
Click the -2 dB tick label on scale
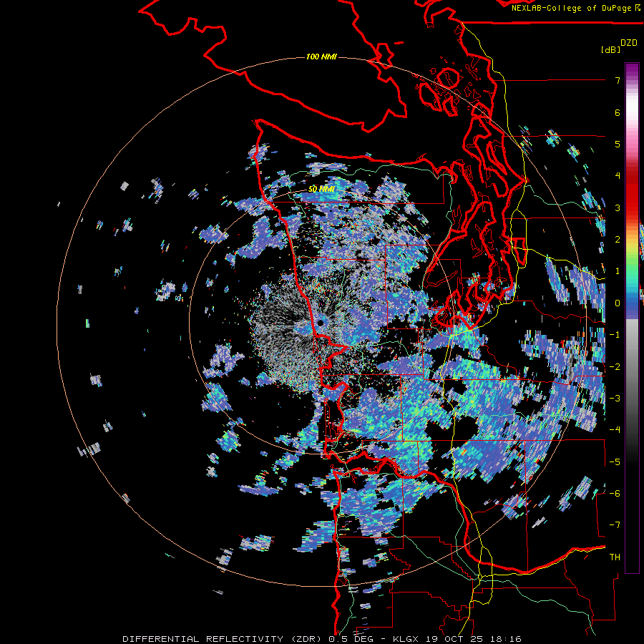pyautogui.click(x=615, y=367)
